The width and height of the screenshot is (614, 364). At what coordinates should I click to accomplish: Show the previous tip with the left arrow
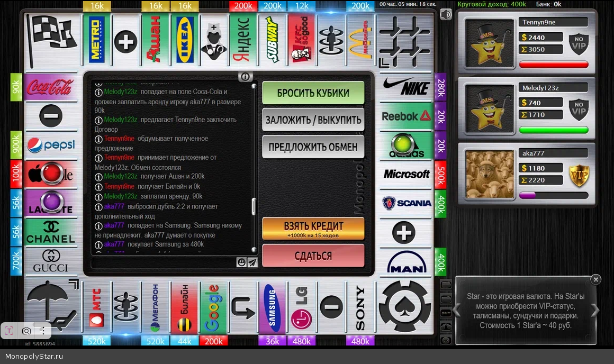pyautogui.click(x=457, y=311)
